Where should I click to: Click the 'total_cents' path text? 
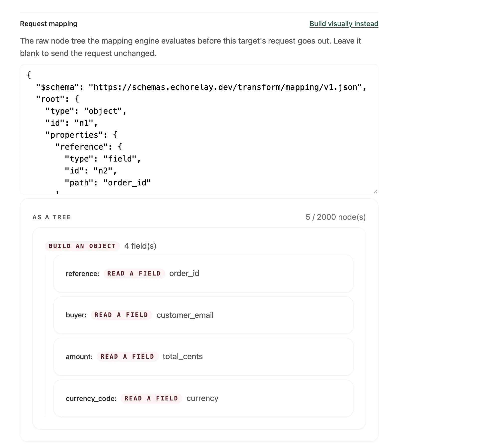click(x=183, y=356)
